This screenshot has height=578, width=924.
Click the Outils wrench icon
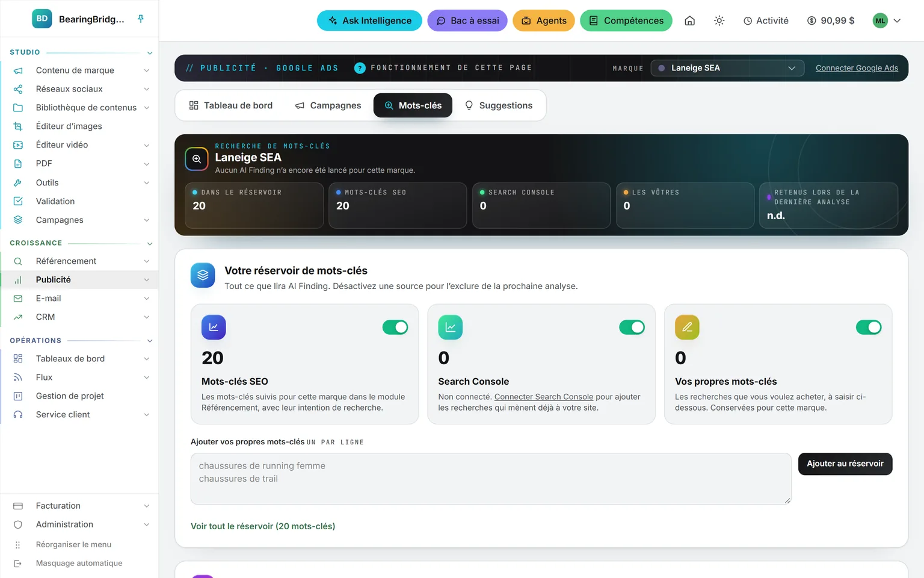18,182
